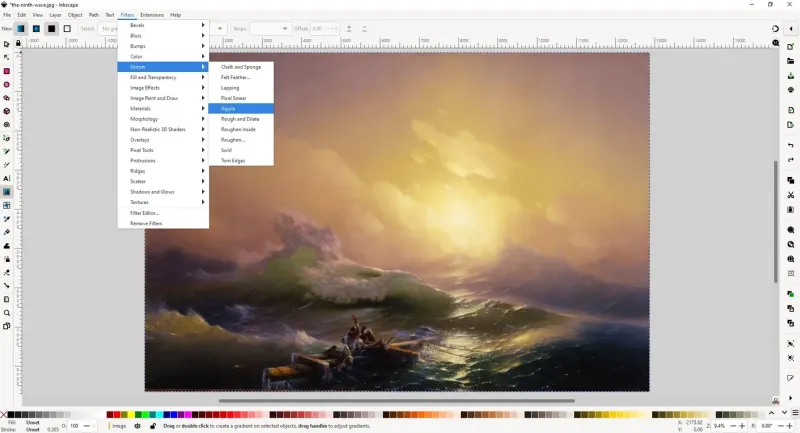This screenshot has height=433, width=800.
Task: Toggle the ruler guide lock icon
Action: [x=18, y=43]
